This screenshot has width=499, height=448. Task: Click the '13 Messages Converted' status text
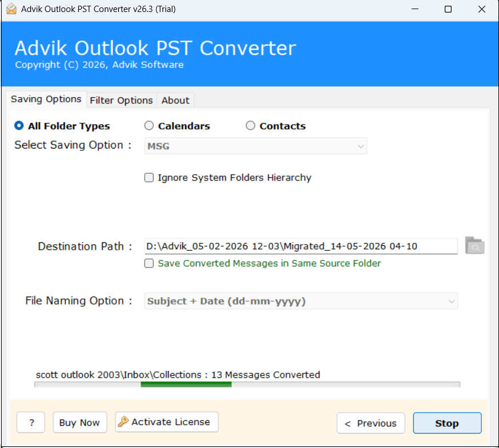click(x=265, y=375)
